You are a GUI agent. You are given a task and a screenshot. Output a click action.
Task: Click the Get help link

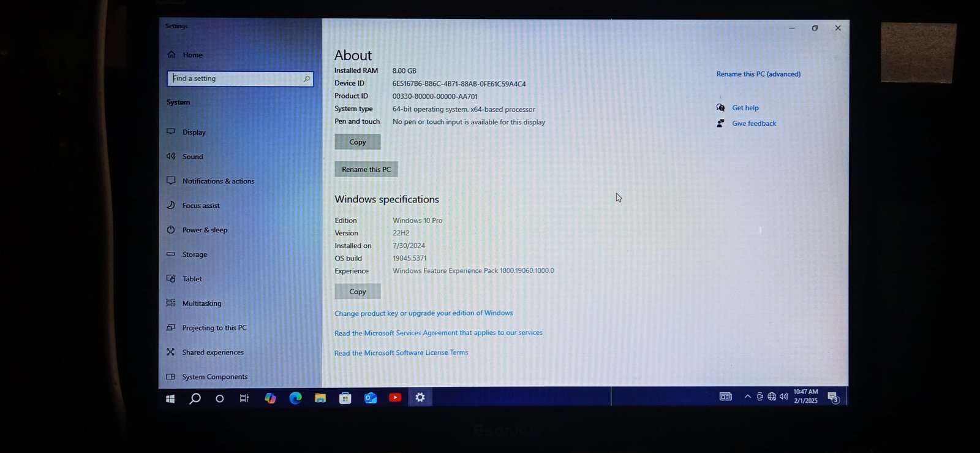[x=745, y=108]
